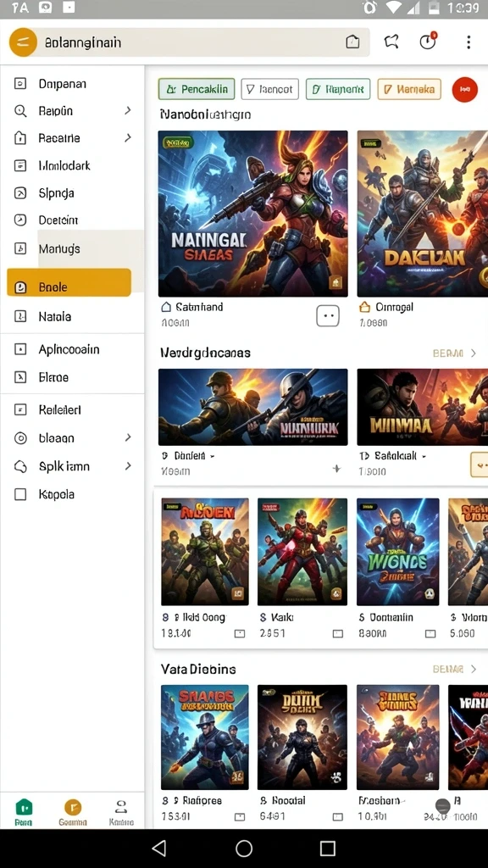Viewport: 488px width, 868px height.
Task: Tap the orange button beside Safakalt
Action: point(480,465)
